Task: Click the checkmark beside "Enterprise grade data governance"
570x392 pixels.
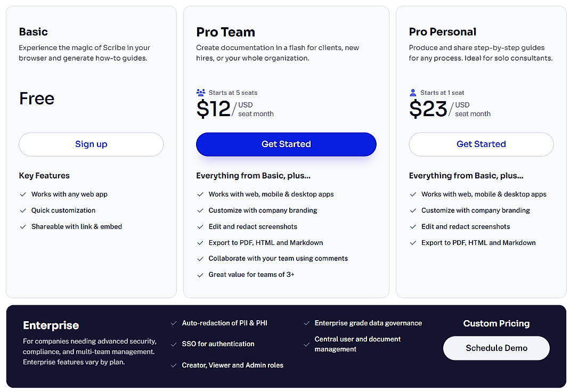Action: tap(307, 323)
